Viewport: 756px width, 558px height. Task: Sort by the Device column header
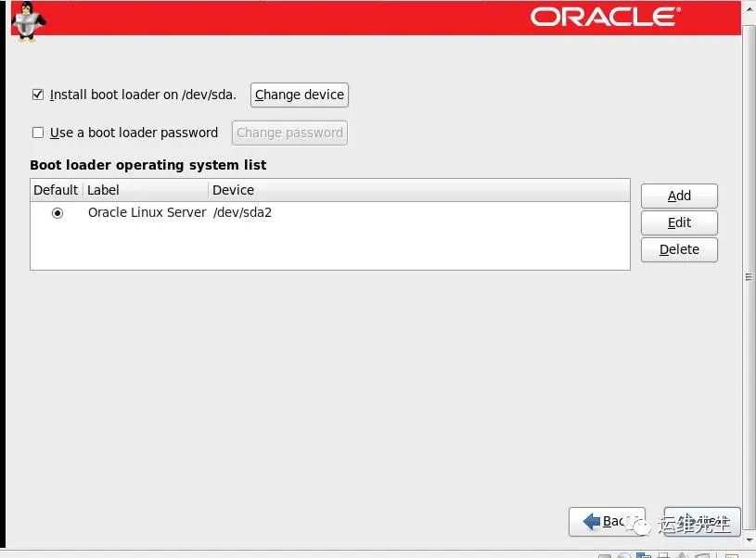pyautogui.click(x=418, y=190)
